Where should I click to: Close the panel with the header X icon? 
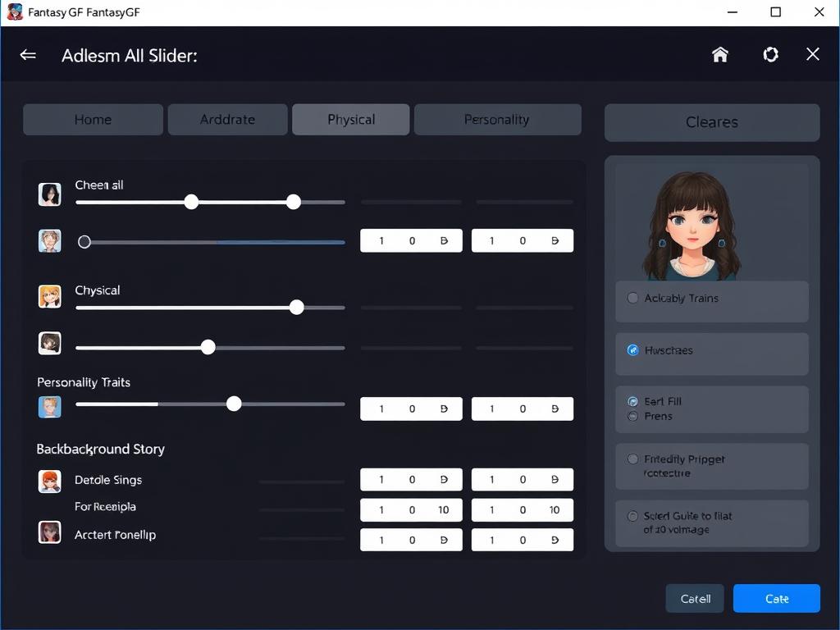(813, 54)
